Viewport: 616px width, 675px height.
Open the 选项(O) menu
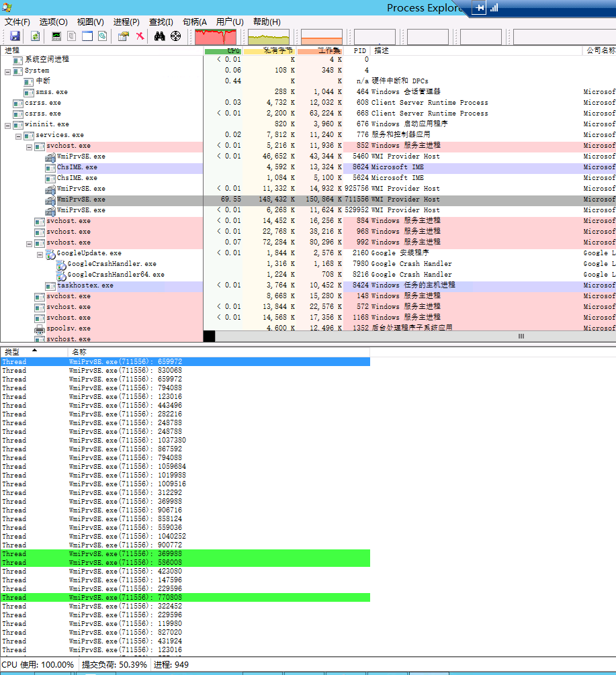coord(53,22)
